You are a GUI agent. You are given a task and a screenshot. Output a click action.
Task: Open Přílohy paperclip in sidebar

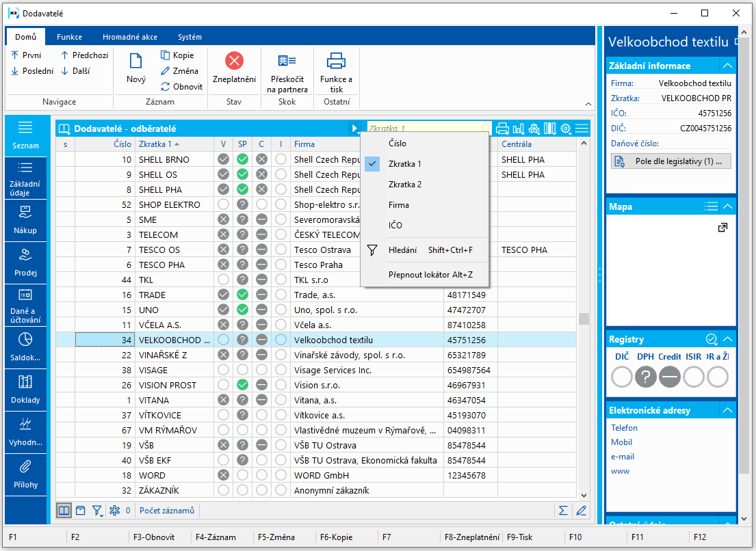pyautogui.click(x=25, y=467)
